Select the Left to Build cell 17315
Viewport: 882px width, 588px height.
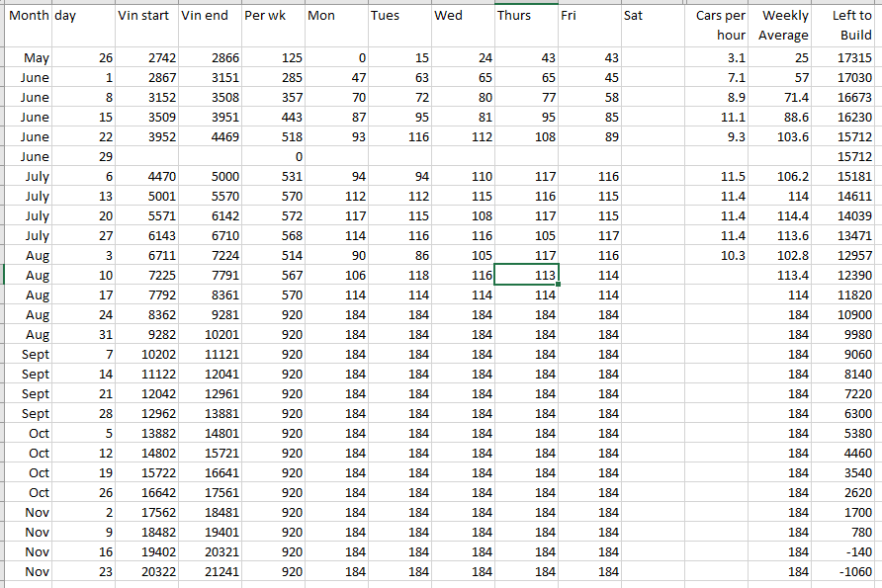click(845, 58)
